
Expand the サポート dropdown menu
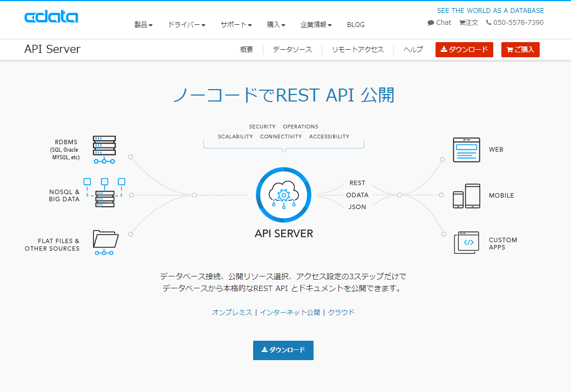[236, 24]
